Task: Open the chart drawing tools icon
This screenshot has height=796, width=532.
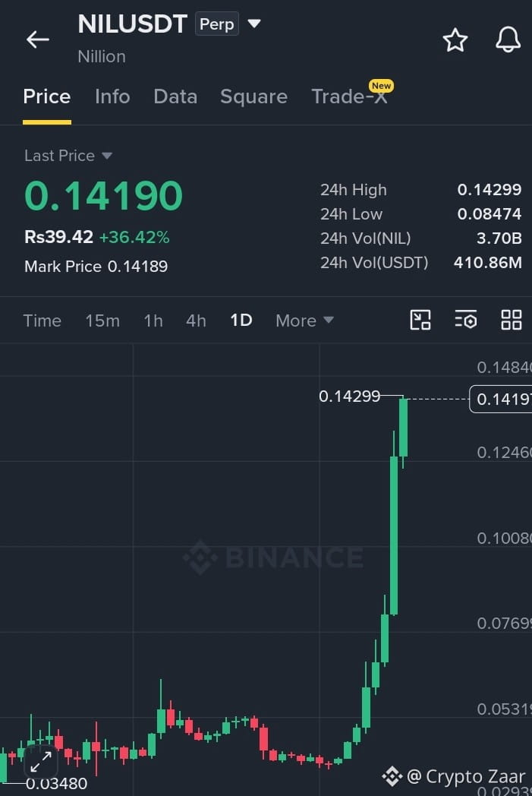Action: (x=420, y=321)
